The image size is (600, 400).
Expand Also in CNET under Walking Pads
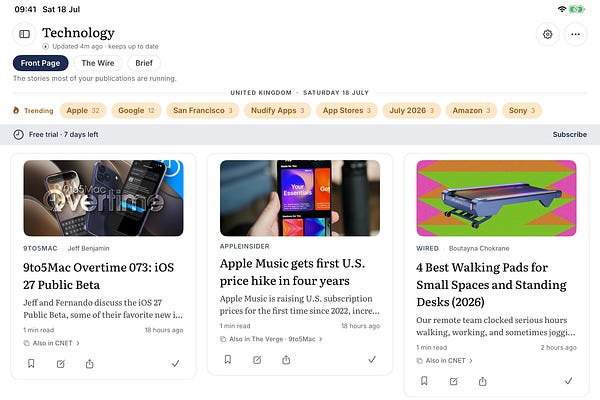point(445,361)
